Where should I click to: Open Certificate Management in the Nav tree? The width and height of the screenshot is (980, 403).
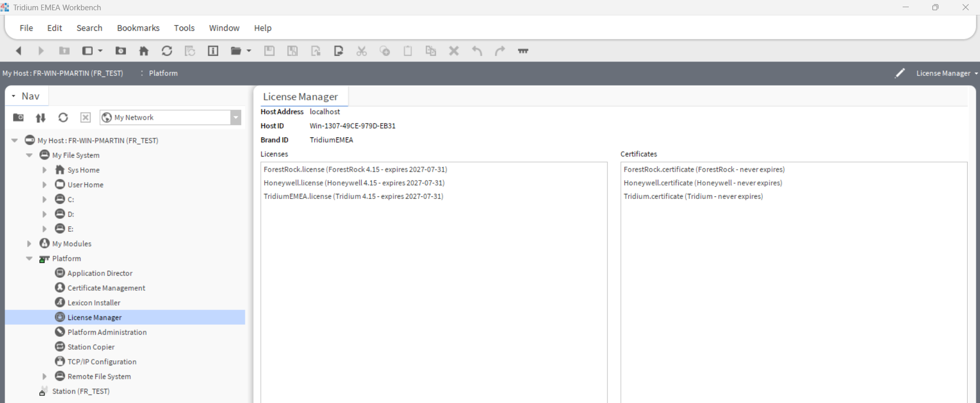107,288
